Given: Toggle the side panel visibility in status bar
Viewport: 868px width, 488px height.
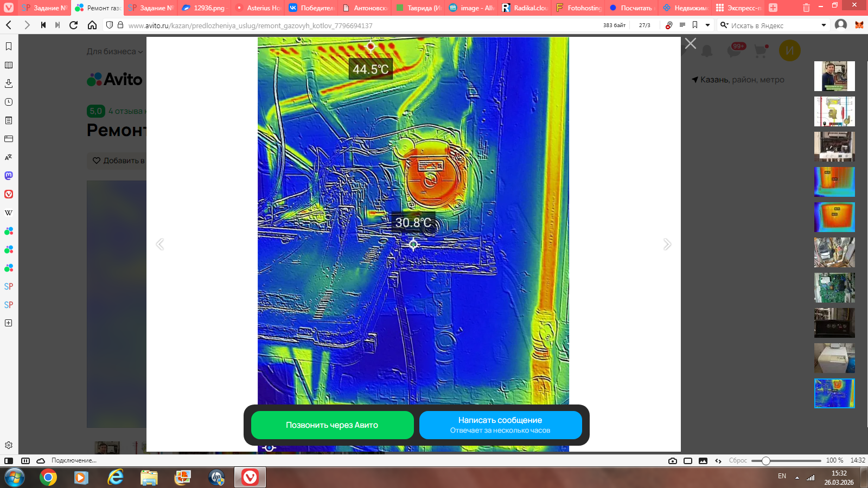Looking at the screenshot, I should click(x=9, y=461).
